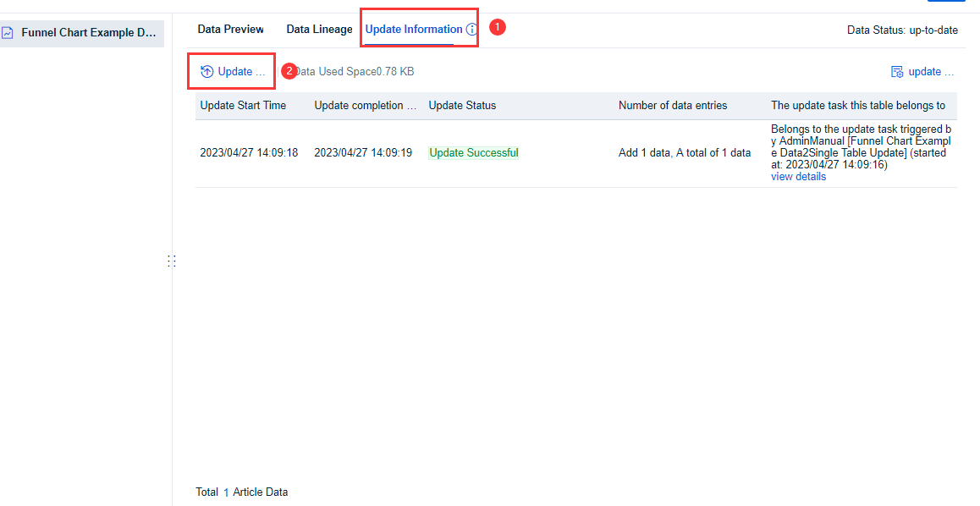Click page number 1 in pagination
Screen dimensions: 980x506
pyautogui.click(x=225, y=492)
